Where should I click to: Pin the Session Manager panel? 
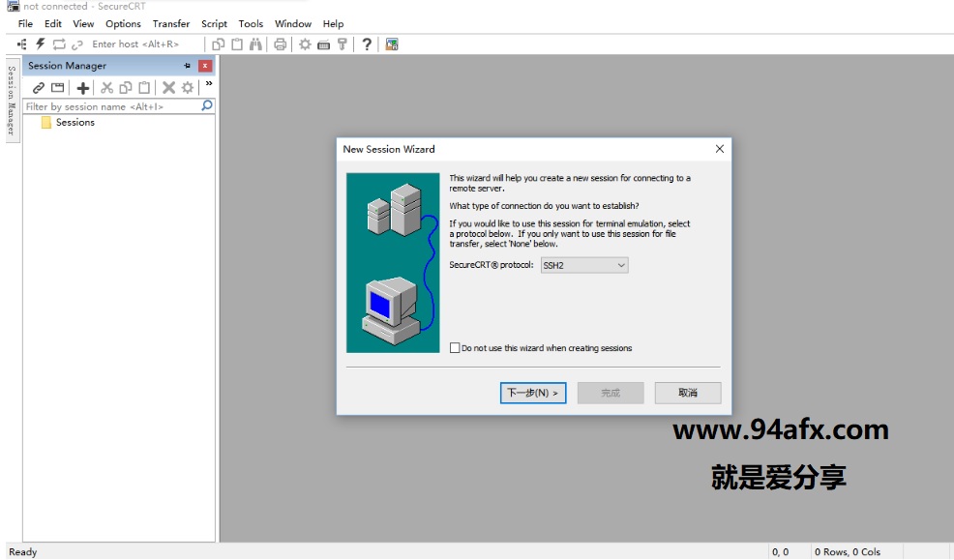pyautogui.click(x=187, y=66)
